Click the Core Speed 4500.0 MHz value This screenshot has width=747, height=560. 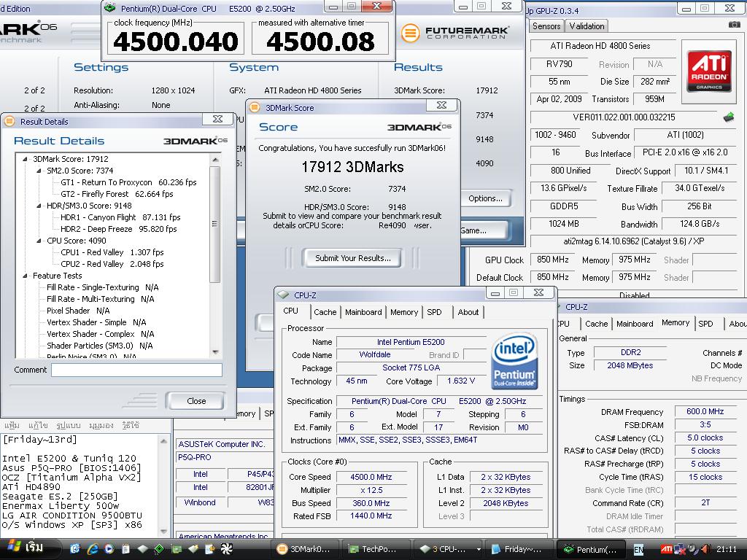(371, 477)
